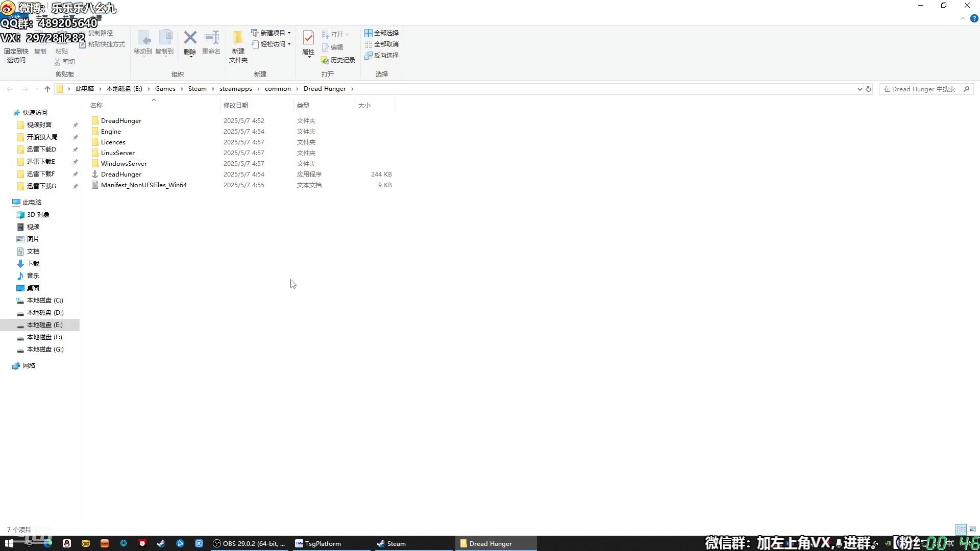Screen dimensions: 980x551
Task: Switch to the OBS 29.0.2 taskbar window
Action: (x=250, y=543)
